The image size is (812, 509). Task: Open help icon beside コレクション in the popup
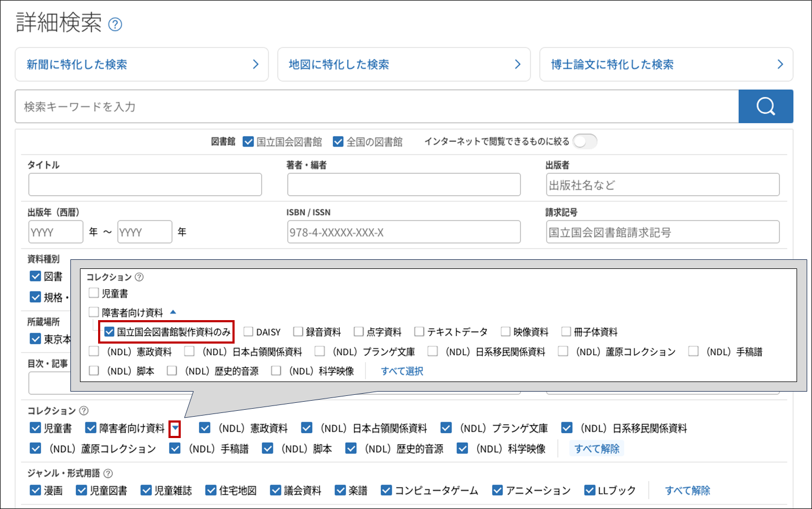[139, 277]
